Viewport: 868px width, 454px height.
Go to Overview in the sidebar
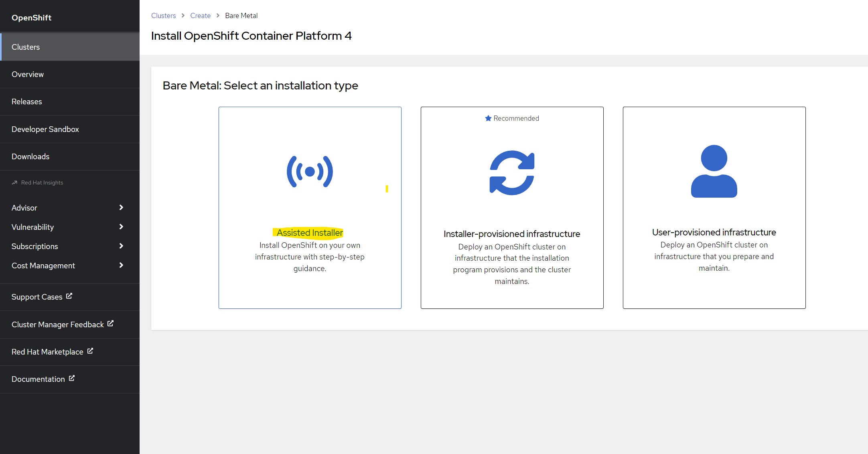[70, 74]
